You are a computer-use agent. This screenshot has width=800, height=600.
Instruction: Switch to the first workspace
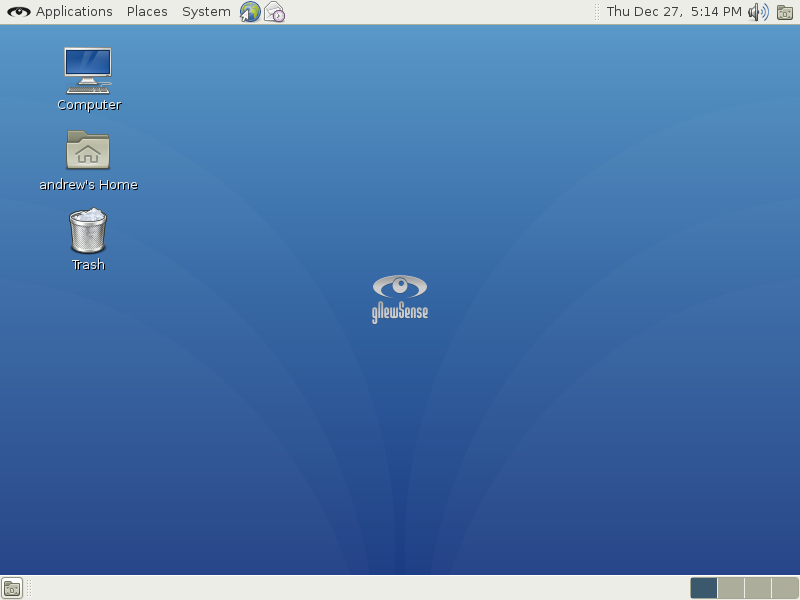pyautogui.click(x=704, y=588)
